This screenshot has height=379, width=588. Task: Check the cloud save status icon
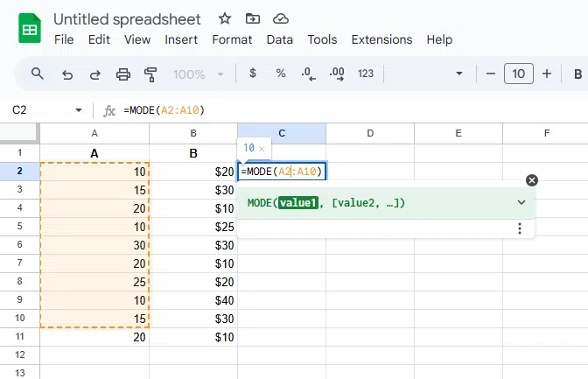(281, 18)
